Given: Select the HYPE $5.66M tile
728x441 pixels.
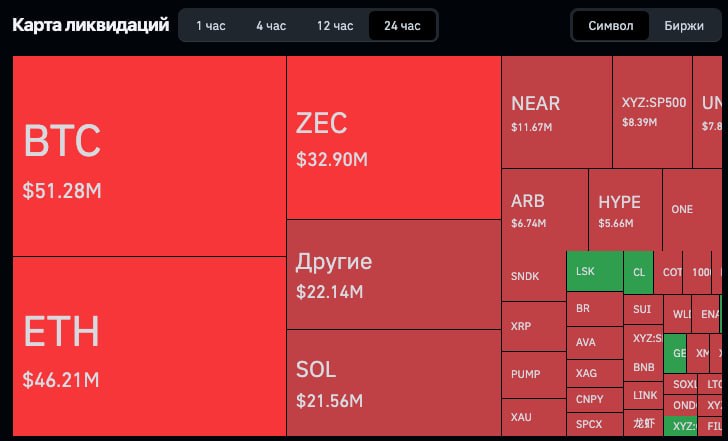Looking at the screenshot, I should click(x=625, y=210).
